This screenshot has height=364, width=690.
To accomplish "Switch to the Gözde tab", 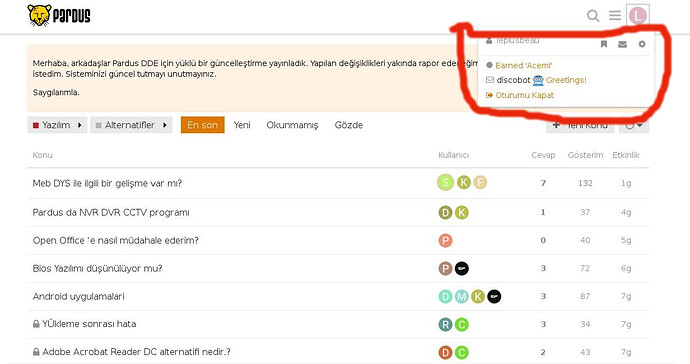I will tap(349, 125).
